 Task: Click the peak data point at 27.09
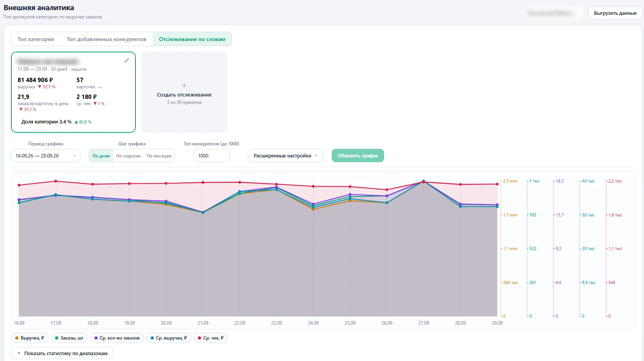point(423,181)
